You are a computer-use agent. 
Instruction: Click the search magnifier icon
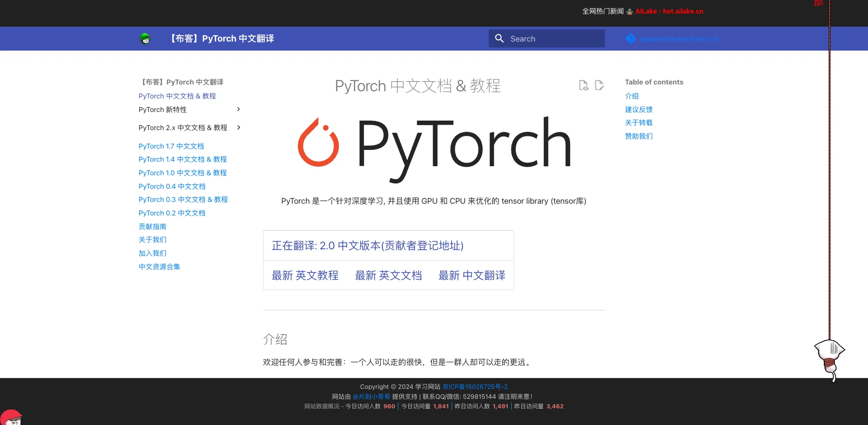point(499,39)
